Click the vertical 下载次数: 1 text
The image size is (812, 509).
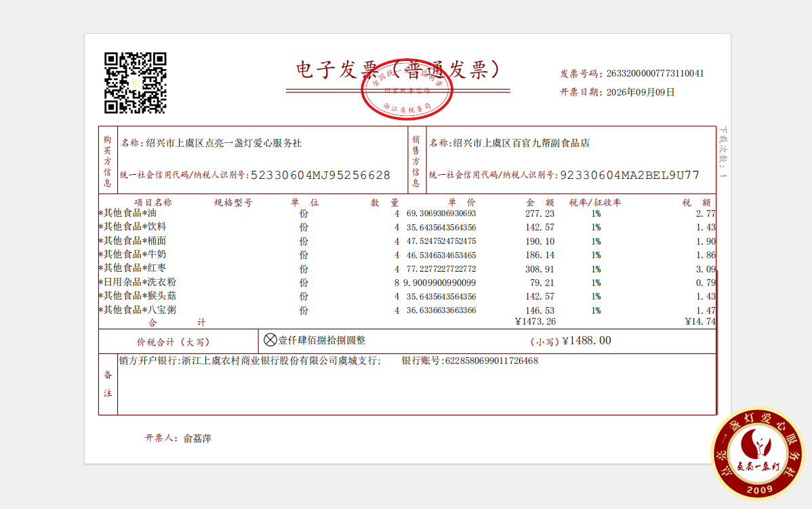pos(723,152)
